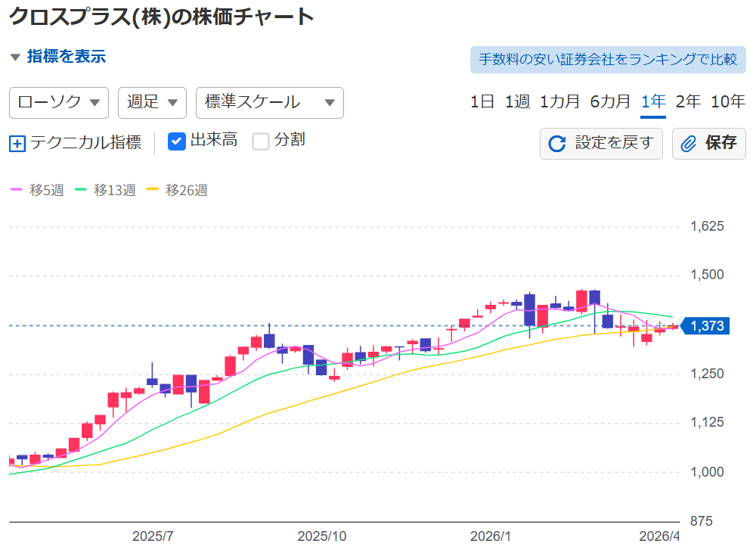Click the blue 1,373 current price tag
The width and height of the screenshot is (756, 553).
coord(705,326)
